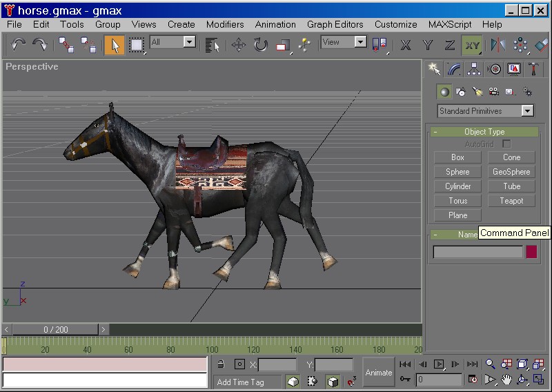Viewport: 552px width, 392px height.
Task: Click the Pan hand viewport tool
Action: click(x=506, y=379)
